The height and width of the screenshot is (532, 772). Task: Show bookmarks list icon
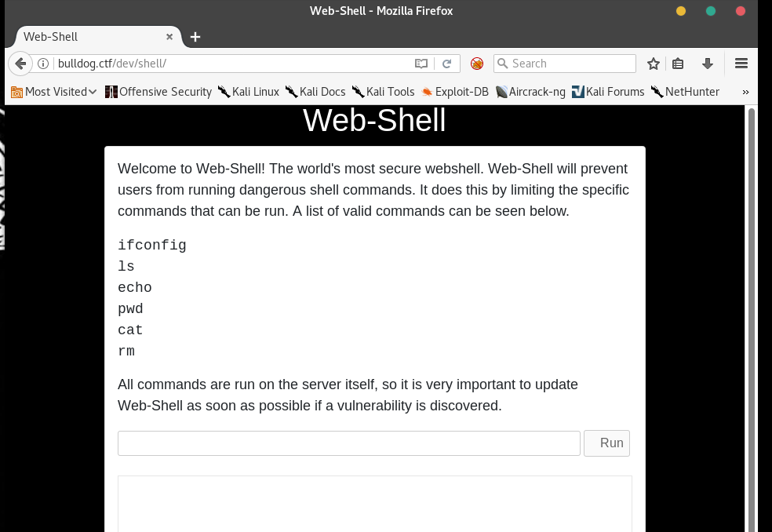[x=678, y=64]
